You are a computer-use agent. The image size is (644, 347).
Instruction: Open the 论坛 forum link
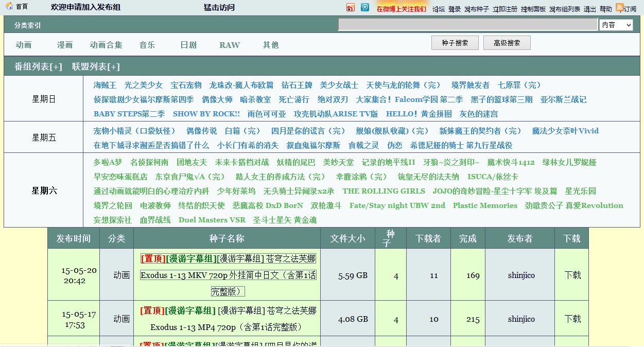pos(439,9)
